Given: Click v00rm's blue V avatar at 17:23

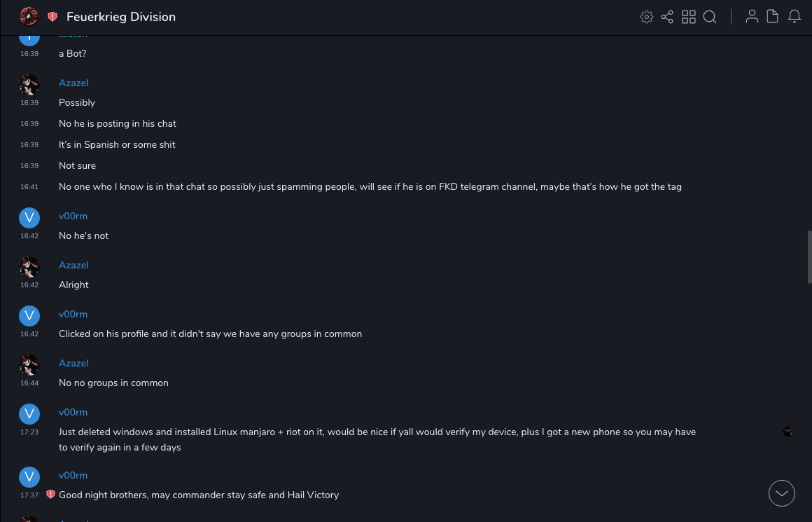Looking at the screenshot, I should tap(29, 413).
